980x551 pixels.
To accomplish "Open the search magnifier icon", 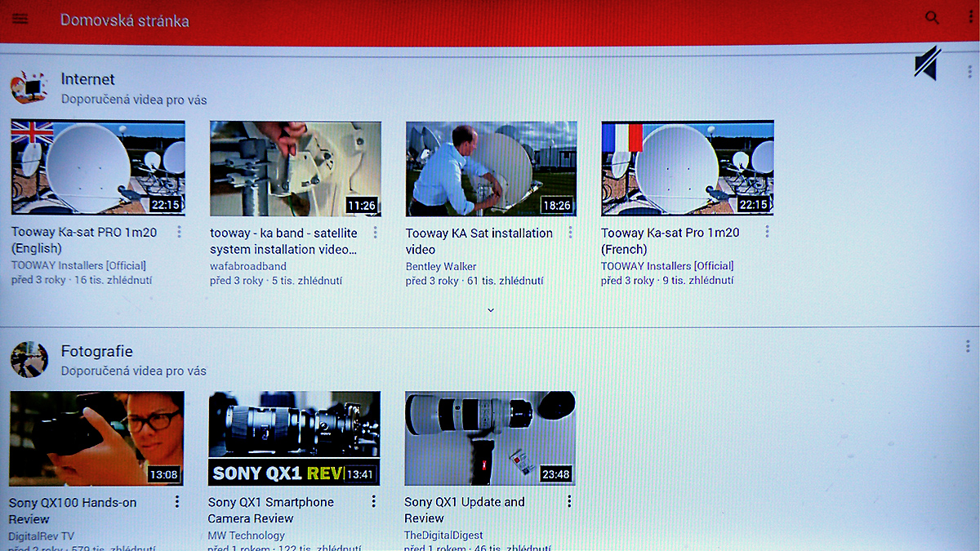I will pyautogui.click(x=932, y=17).
